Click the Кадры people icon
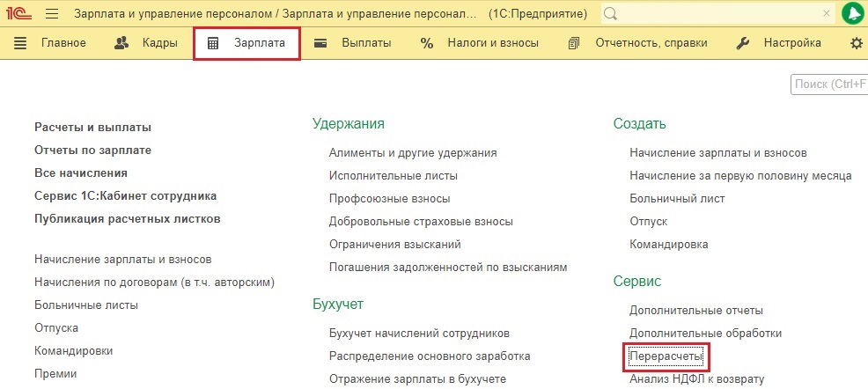Screen dimensions: 868x389 coord(121,43)
